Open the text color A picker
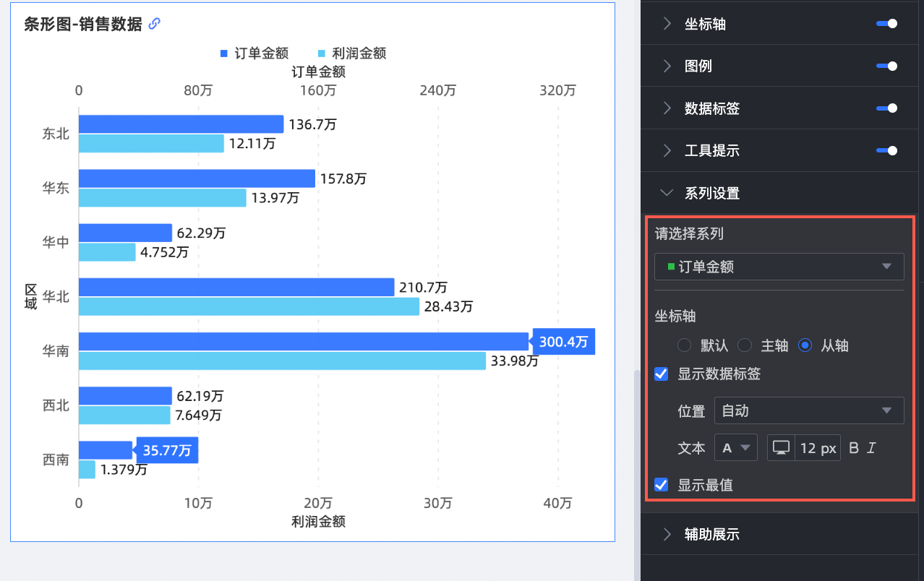Screen dimensions: 924x581 click(x=735, y=448)
